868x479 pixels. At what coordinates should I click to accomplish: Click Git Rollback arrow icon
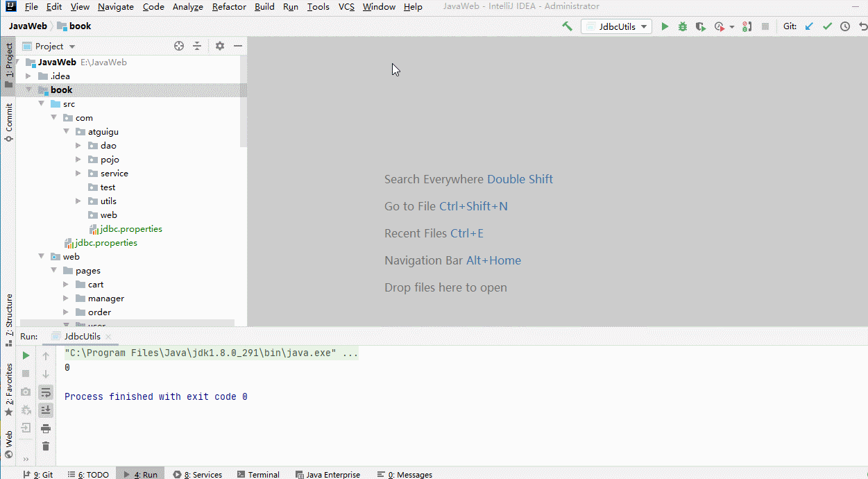[862, 26]
